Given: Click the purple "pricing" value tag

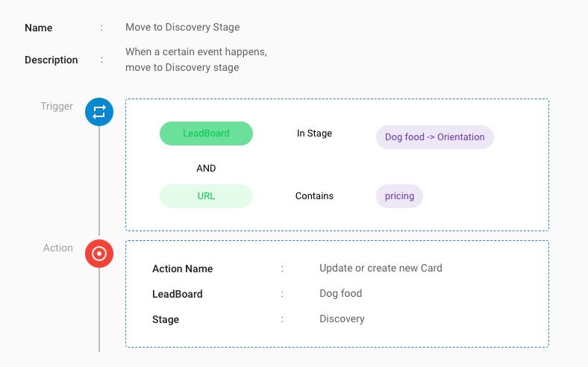Looking at the screenshot, I should (x=399, y=196).
